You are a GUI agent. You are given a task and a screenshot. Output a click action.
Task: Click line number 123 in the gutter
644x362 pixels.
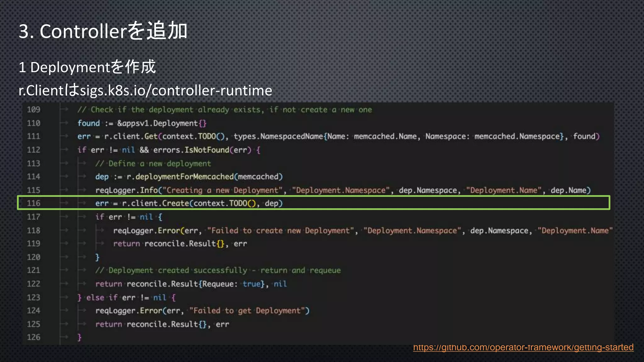pyautogui.click(x=33, y=297)
